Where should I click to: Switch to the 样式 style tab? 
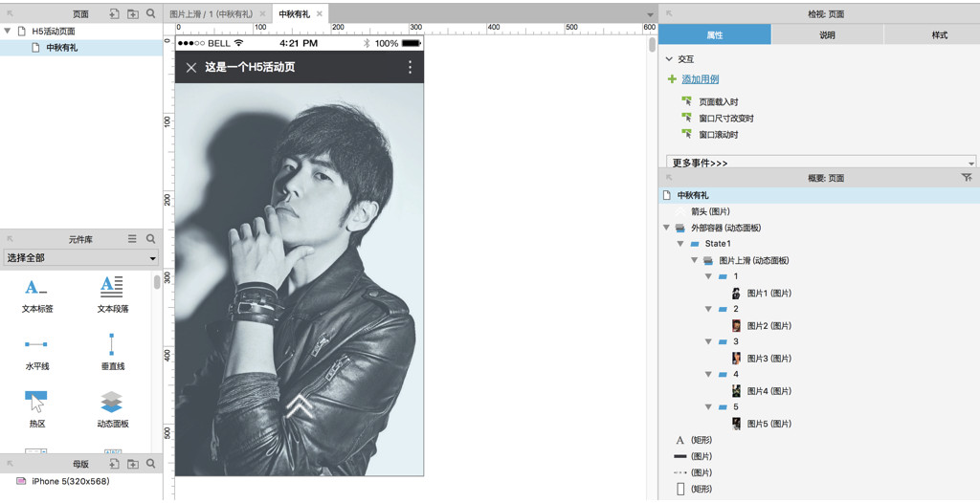[x=939, y=35]
